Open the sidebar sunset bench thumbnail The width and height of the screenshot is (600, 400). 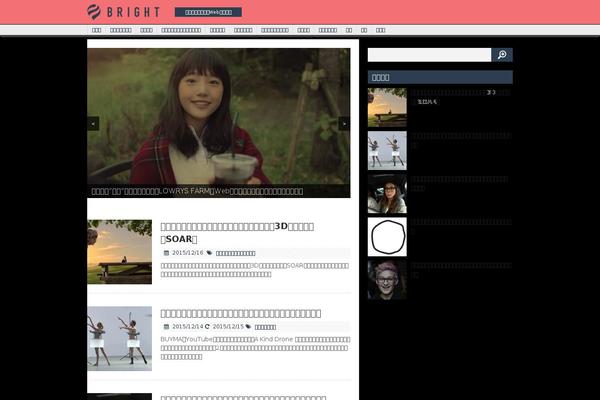click(x=387, y=108)
